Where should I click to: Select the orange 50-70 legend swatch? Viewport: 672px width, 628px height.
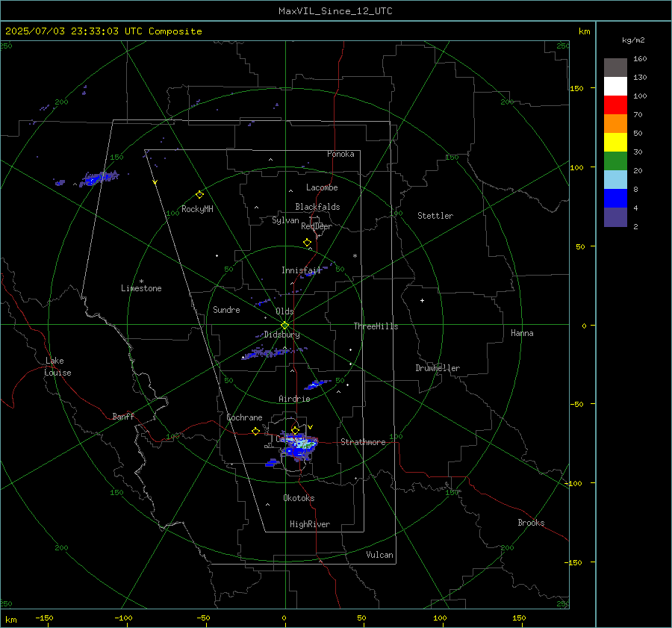coord(615,124)
